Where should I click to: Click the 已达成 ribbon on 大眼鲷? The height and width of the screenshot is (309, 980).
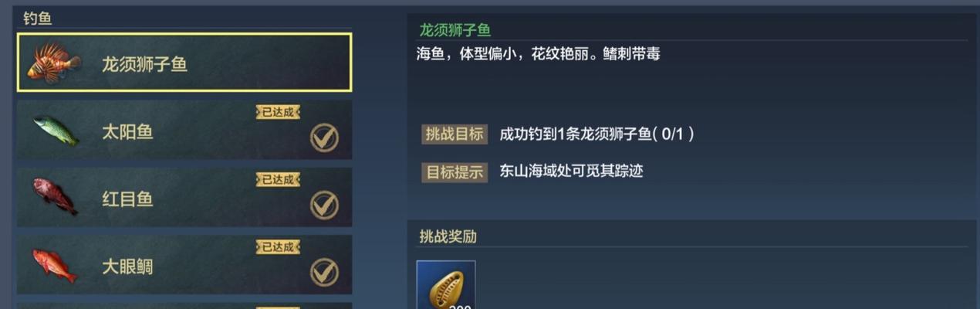click(278, 247)
